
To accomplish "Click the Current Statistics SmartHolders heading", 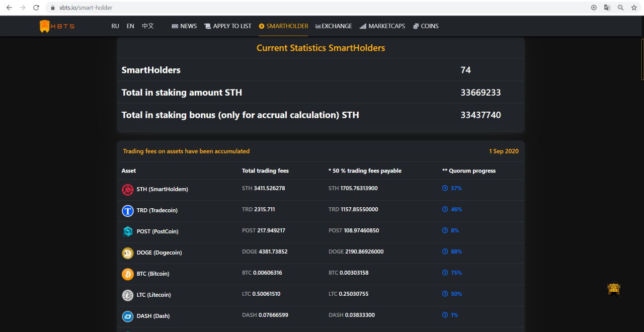I will tap(320, 48).
